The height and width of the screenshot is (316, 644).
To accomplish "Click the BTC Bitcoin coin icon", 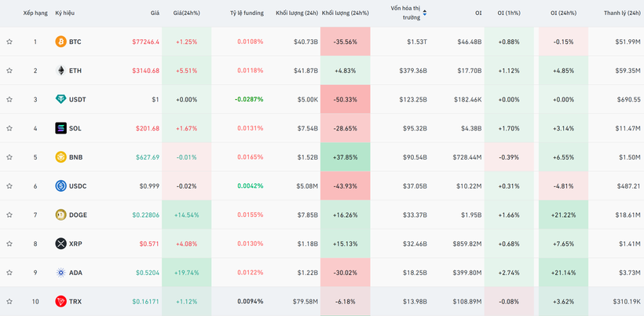I will [x=60, y=42].
